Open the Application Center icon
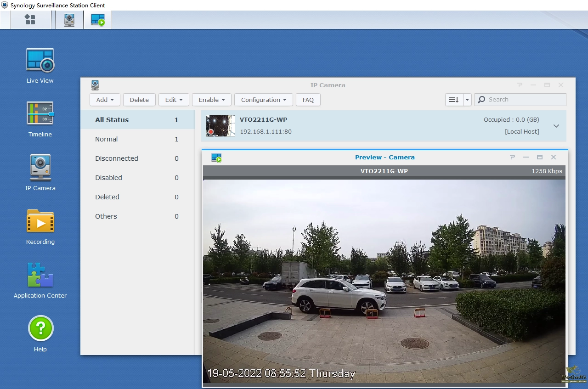The image size is (588, 389). coord(40,275)
